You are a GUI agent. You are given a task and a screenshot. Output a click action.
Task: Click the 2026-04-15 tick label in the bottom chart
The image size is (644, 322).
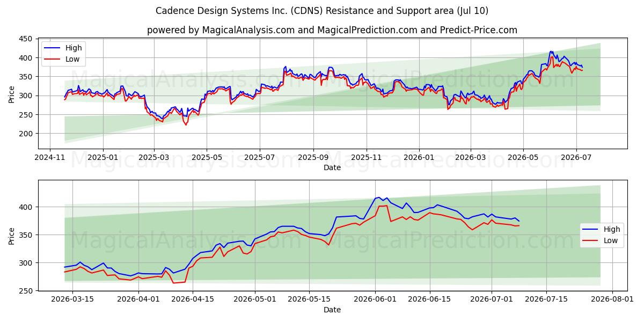[x=193, y=299]
